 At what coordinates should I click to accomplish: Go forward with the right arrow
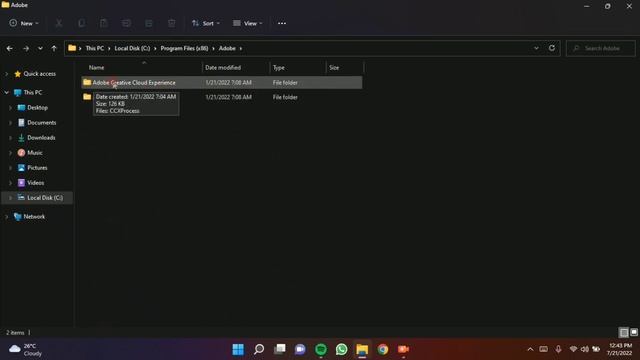tap(26, 48)
